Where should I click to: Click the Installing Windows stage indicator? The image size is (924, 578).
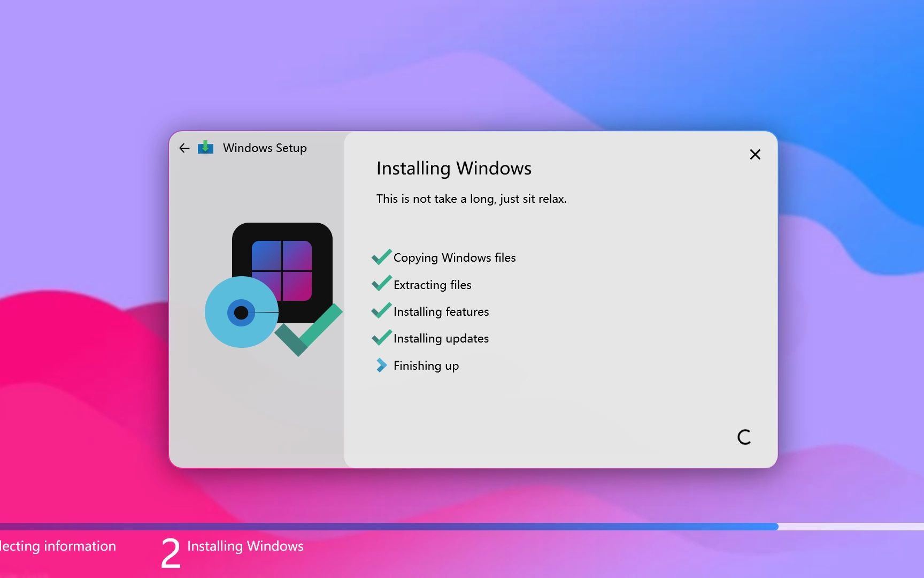(x=245, y=546)
